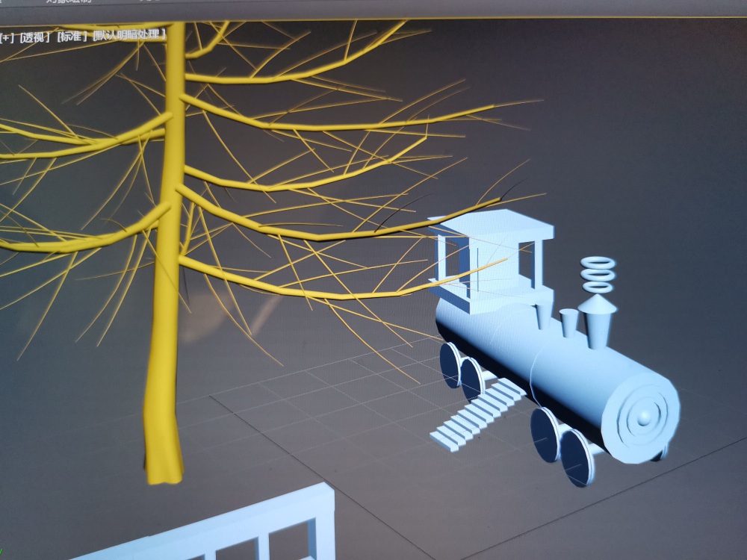Image resolution: width=747 pixels, height=560 pixels.
Task: Select the lower smoke ring above smokestack
Action: coord(598,286)
